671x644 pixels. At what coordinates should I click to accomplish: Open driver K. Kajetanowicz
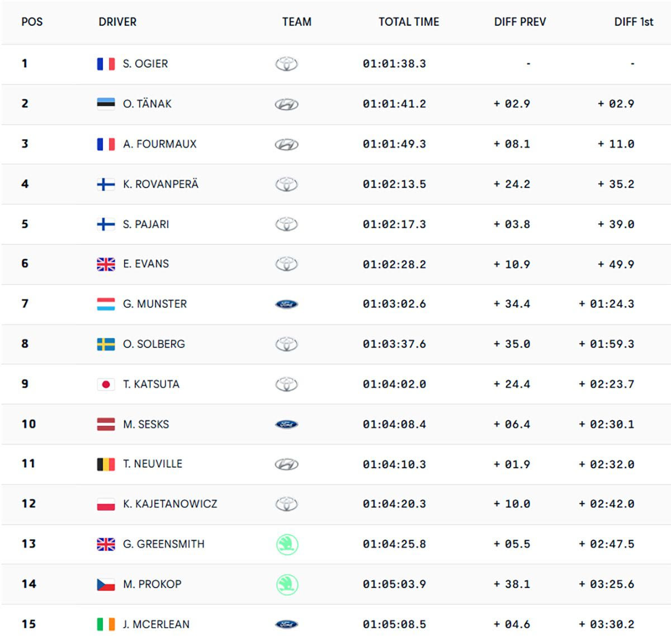point(170,504)
